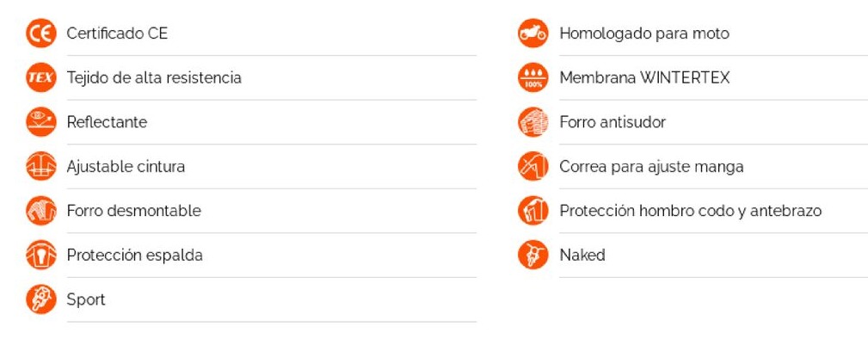Click the Homologado para moto motorcycle icon

point(533,34)
